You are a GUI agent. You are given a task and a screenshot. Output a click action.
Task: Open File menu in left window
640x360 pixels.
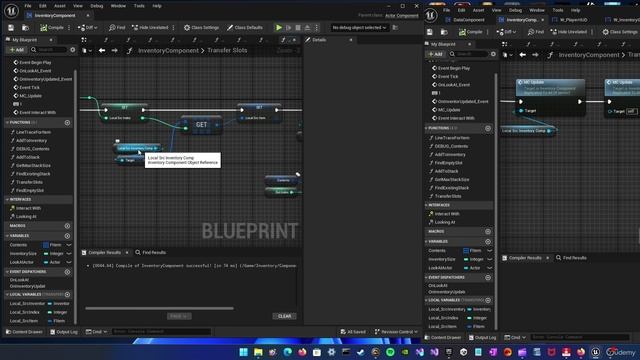point(28,6)
